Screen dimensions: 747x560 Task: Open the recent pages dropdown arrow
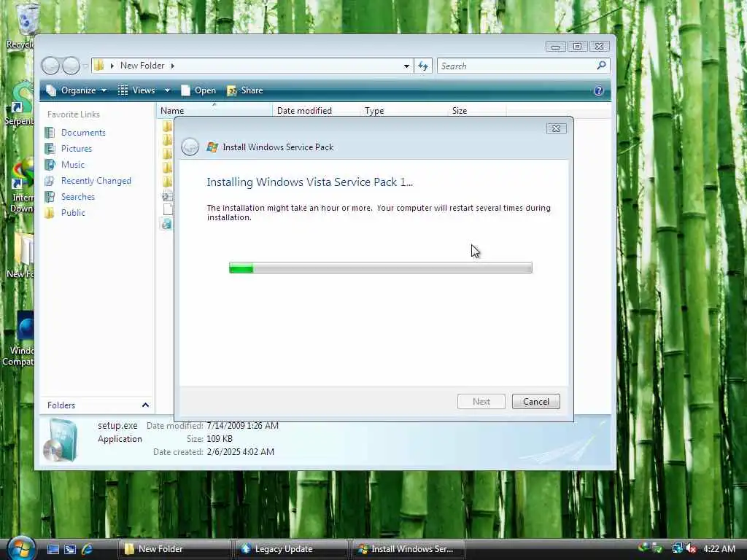coord(85,66)
